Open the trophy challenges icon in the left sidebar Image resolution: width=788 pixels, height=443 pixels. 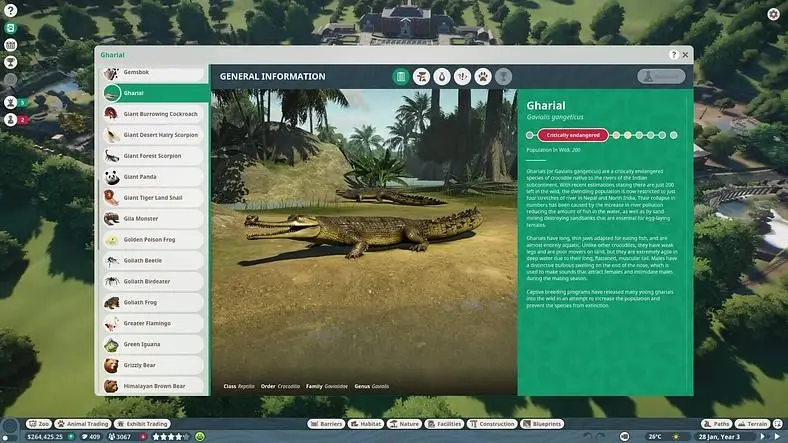10,62
